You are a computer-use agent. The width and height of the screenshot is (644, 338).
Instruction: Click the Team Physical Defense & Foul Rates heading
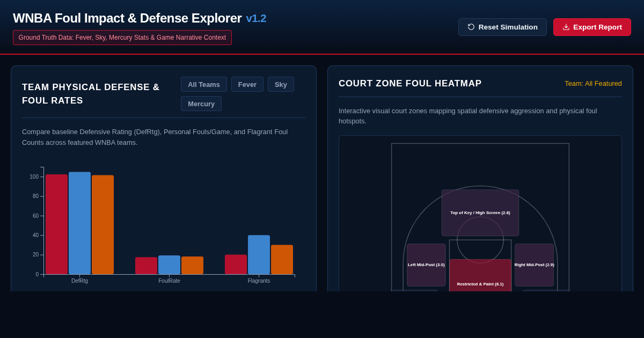(x=91, y=94)
